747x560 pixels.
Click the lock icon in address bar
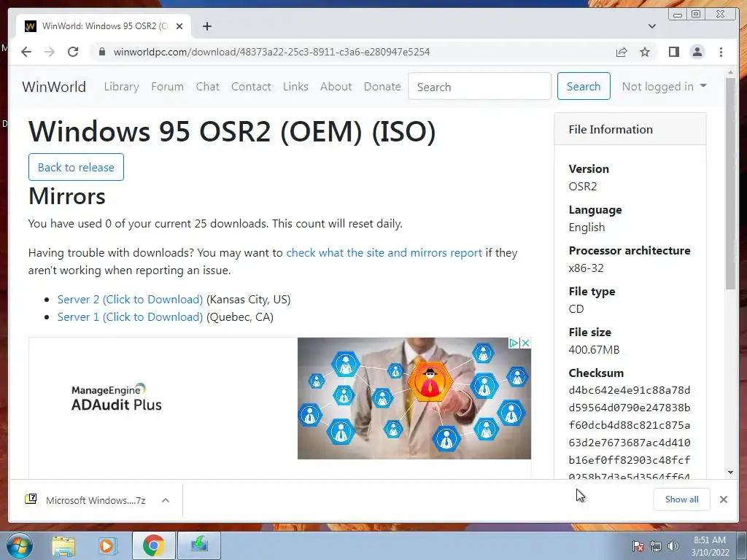tap(101, 52)
